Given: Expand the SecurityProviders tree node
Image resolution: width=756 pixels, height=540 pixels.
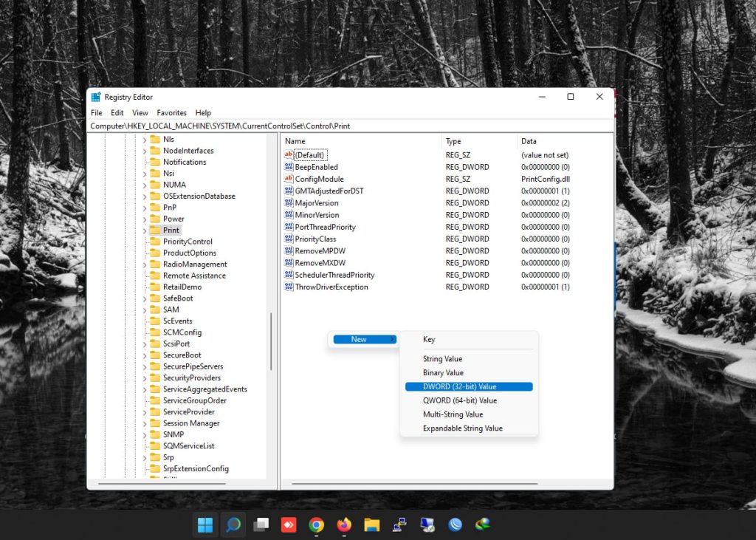Looking at the screenshot, I should [x=145, y=378].
